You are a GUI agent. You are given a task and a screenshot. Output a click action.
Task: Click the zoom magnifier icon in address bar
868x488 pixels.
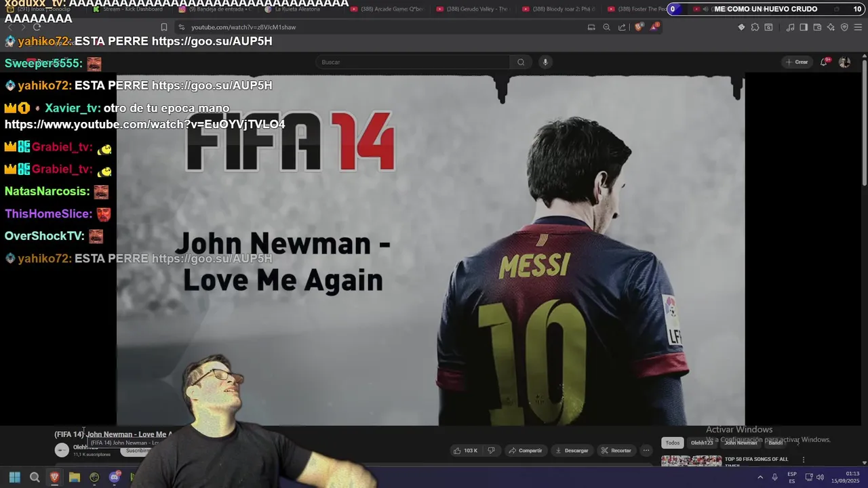pos(606,27)
